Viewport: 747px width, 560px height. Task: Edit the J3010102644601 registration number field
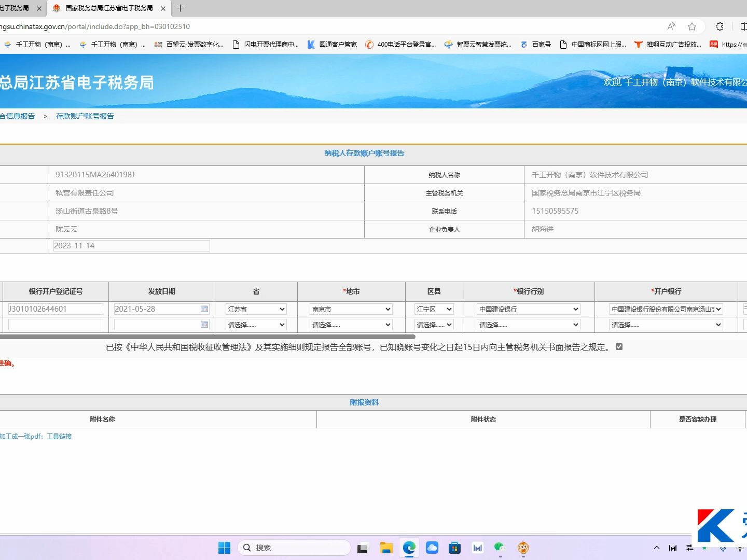pos(56,309)
